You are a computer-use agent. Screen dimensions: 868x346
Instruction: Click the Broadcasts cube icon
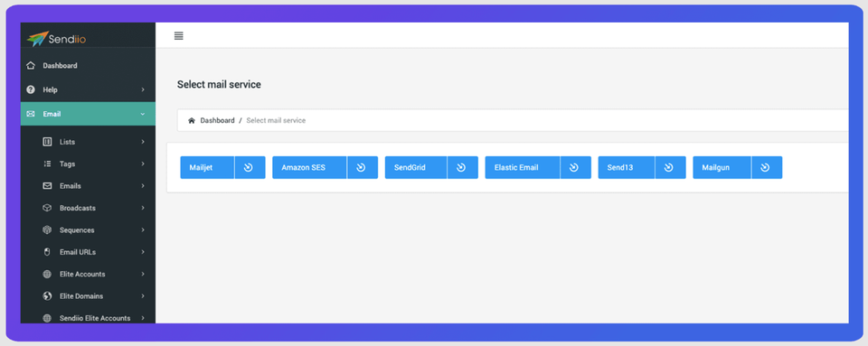[47, 209]
